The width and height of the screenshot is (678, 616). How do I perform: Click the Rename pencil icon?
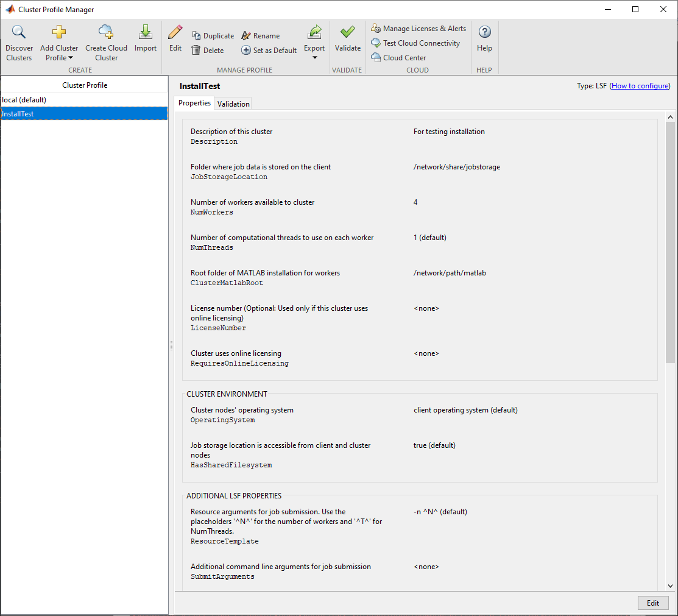coord(246,36)
